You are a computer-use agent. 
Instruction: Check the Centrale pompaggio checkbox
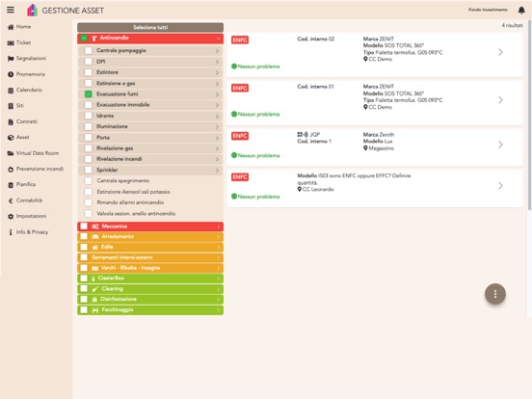point(89,50)
